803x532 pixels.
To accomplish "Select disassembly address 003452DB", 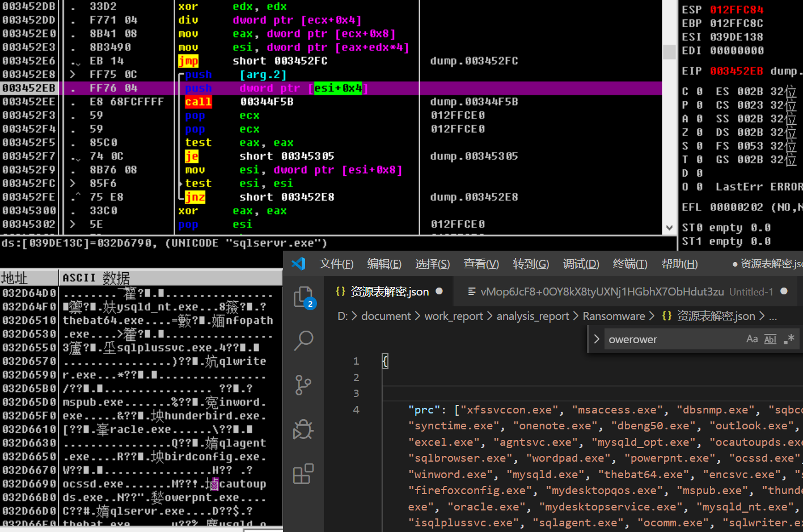I will pos(29,6).
